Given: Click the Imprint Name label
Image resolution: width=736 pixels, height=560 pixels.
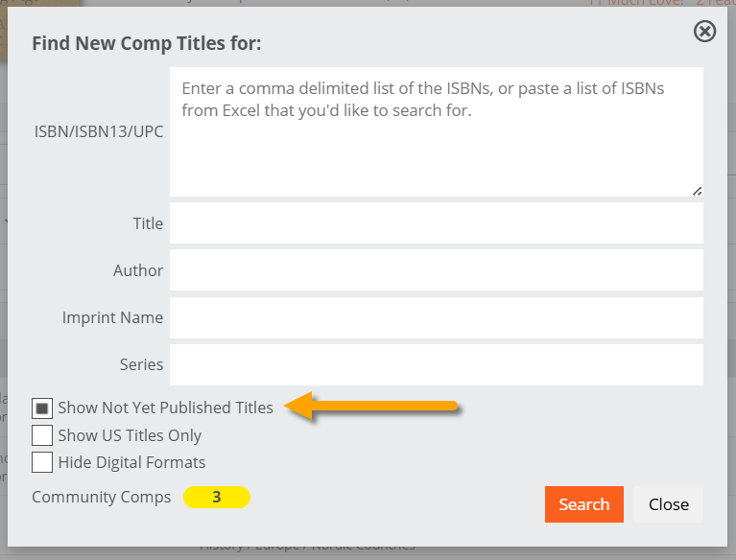Looking at the screenshot, I should [112, 317].
